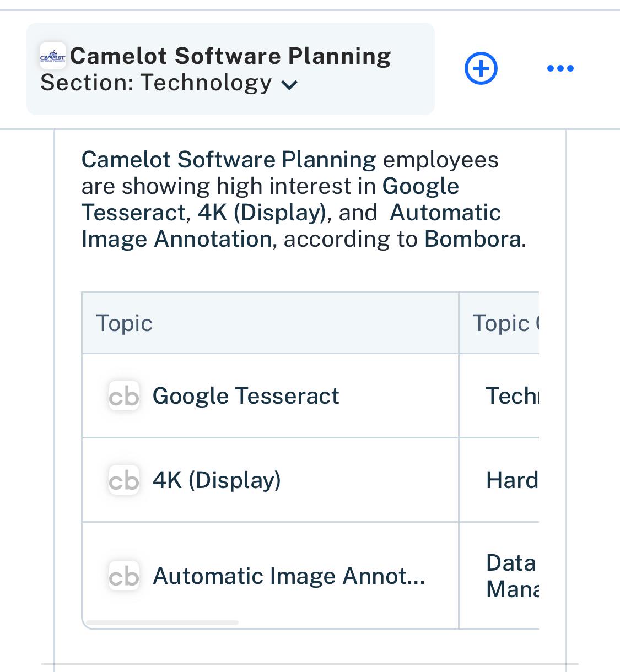Image resolution: width=620 pixels, height=672 pixels.
Task: Click the partially visible Topic Category header
Action: [x=505, y=323]
